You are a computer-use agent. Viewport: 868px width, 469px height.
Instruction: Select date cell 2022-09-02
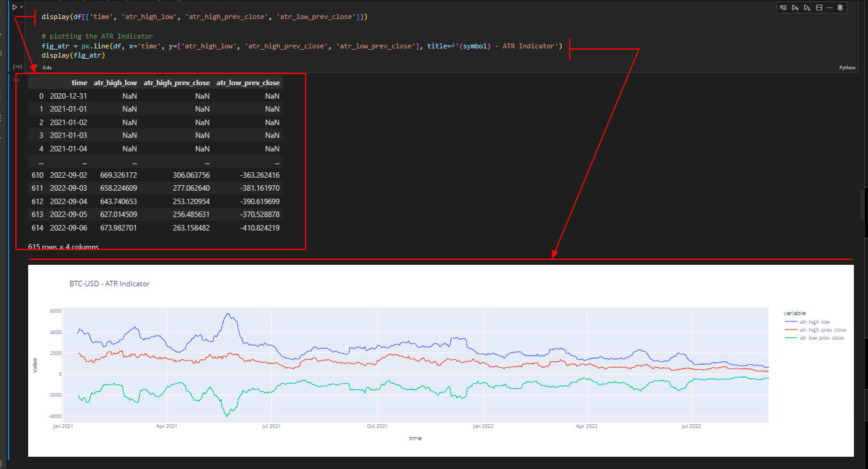coord(68,175)
